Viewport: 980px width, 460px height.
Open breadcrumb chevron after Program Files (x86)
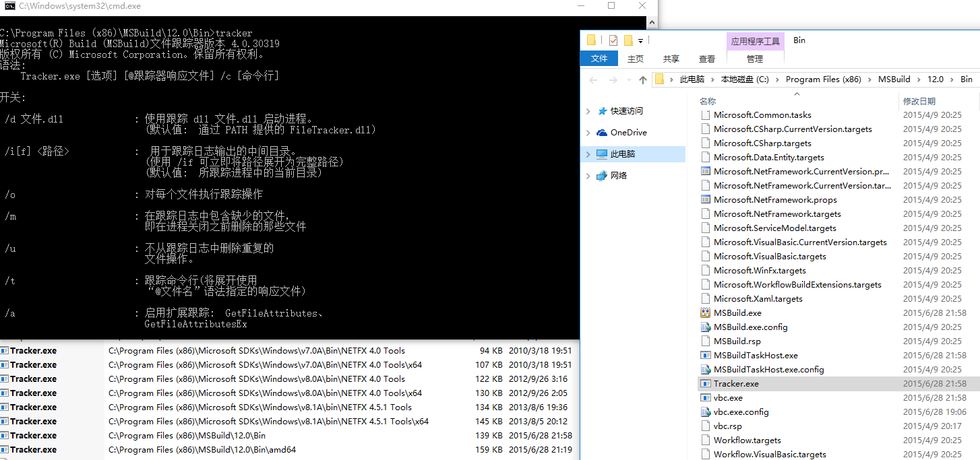pyautogui.click(x=869, y=79)
